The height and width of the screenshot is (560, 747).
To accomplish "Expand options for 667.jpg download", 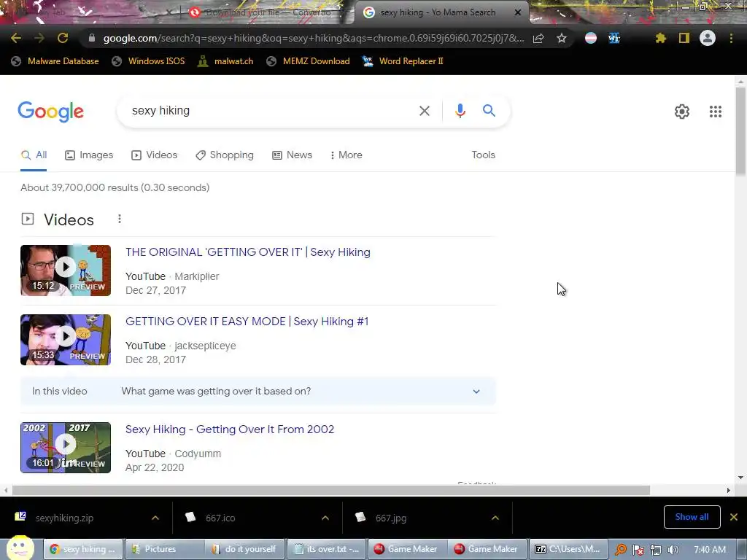I will pyautogui.click(x=495, y=518).
